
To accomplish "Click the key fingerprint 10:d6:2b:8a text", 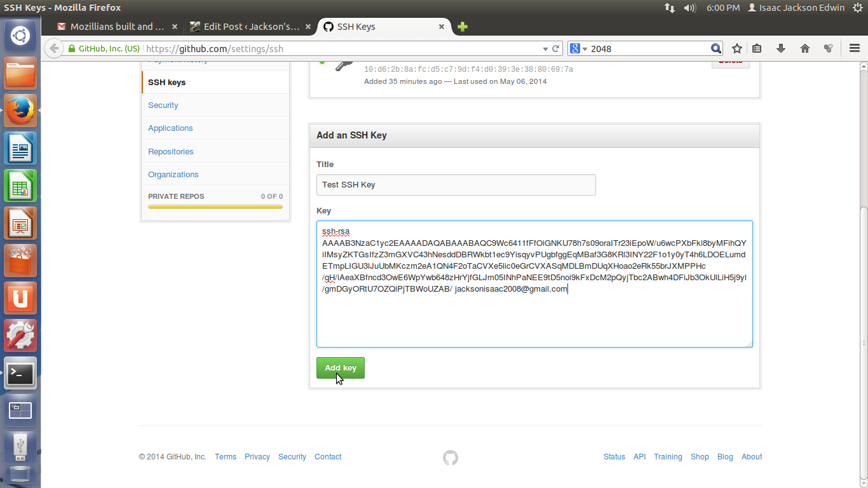I will pyautogui.click(x=468, y=69).
